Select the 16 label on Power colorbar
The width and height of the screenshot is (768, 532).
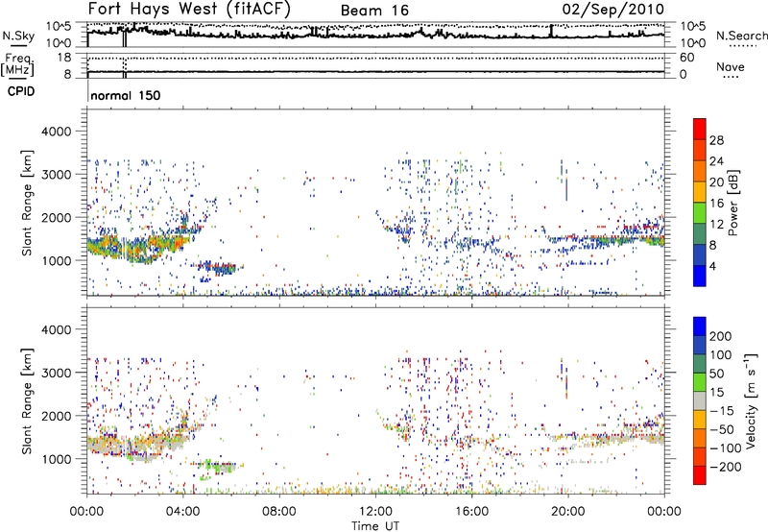pyautogui.click(x=715, y=204)
